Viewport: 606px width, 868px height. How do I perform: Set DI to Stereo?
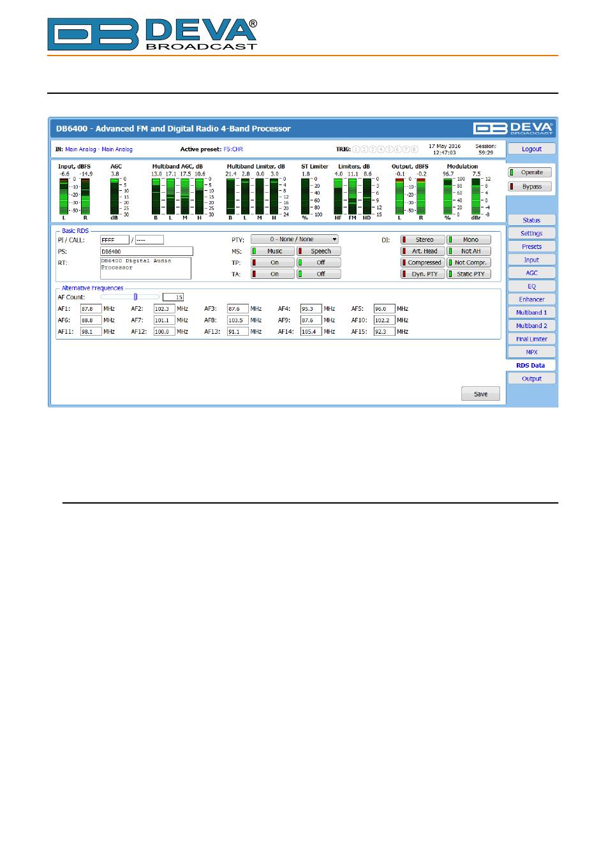[422, 240]
